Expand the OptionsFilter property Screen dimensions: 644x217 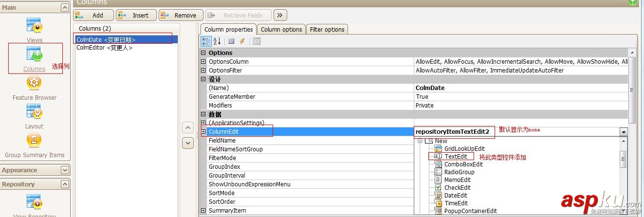tap(203, 71)
